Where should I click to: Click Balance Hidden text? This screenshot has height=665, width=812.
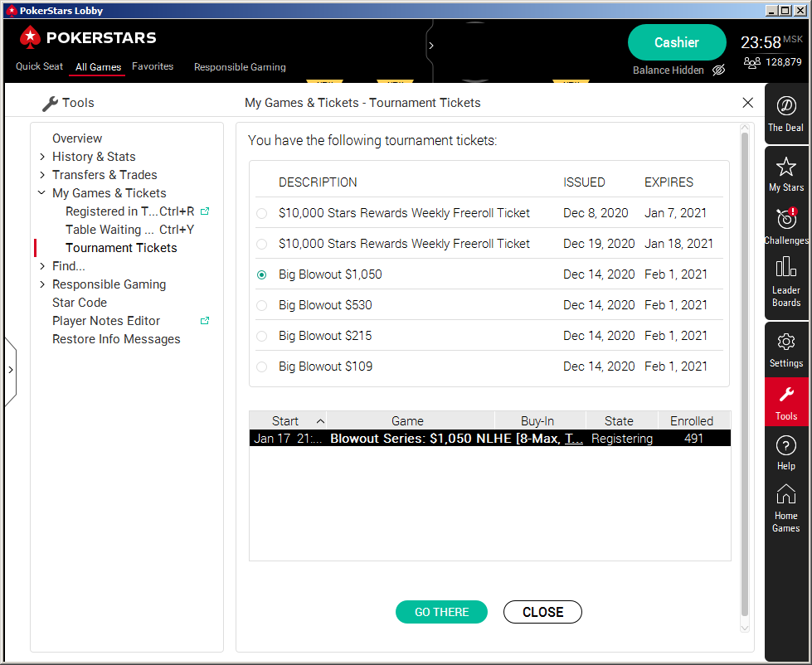point(668,70)
